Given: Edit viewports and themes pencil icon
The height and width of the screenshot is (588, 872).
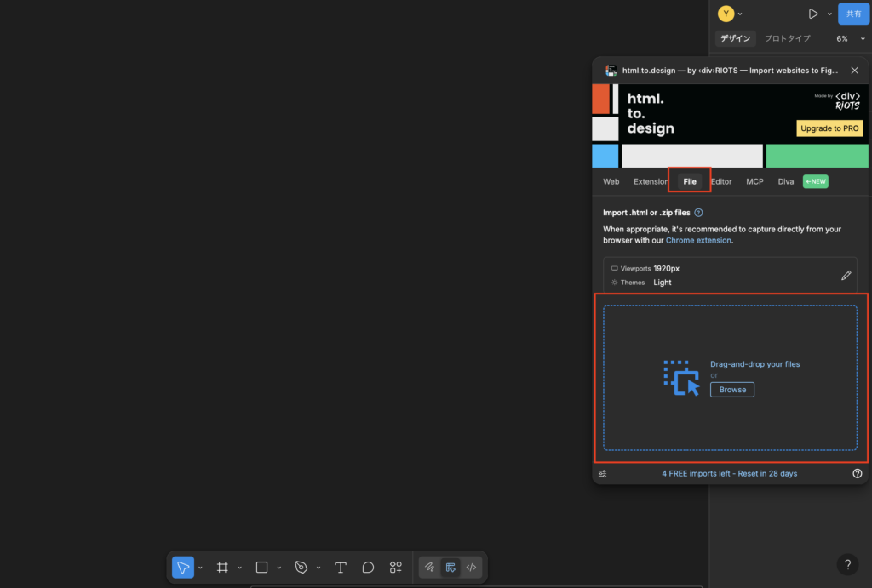Looking at the screenshot, I should click(x=846, y=275).
